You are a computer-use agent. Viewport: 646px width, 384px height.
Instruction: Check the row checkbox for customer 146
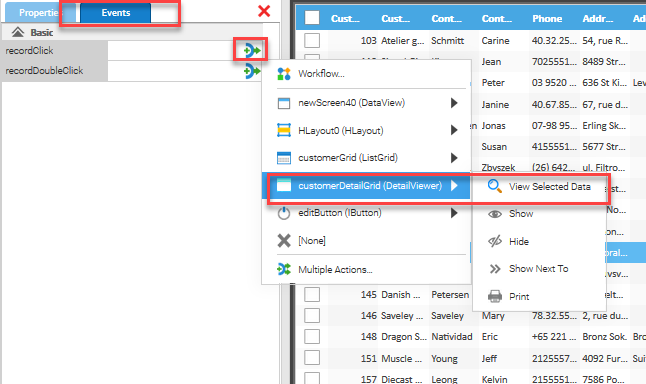[312, 316]
